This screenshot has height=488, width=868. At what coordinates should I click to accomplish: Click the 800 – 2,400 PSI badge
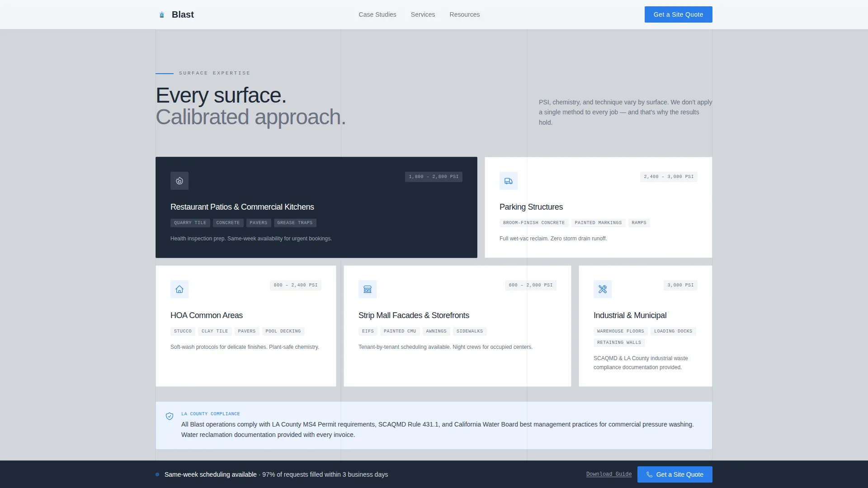pyautogui.click(x=296, y=285)
